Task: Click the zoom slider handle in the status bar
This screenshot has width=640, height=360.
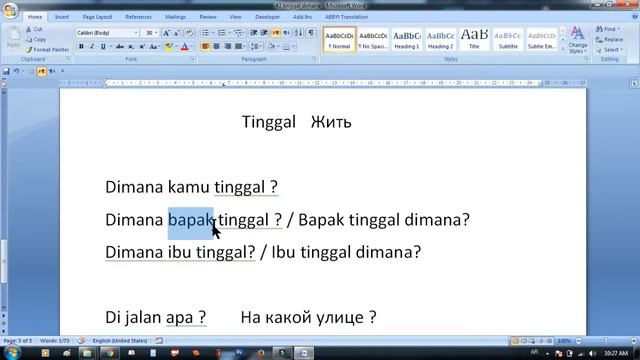Action: click(606, 340)
